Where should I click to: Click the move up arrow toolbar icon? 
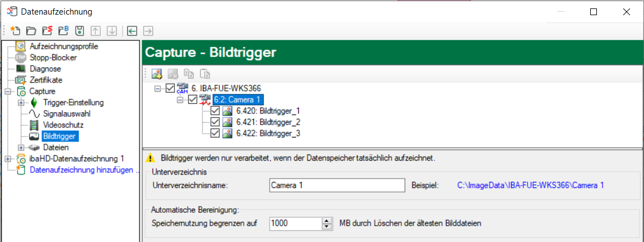[x=95, y=30]
